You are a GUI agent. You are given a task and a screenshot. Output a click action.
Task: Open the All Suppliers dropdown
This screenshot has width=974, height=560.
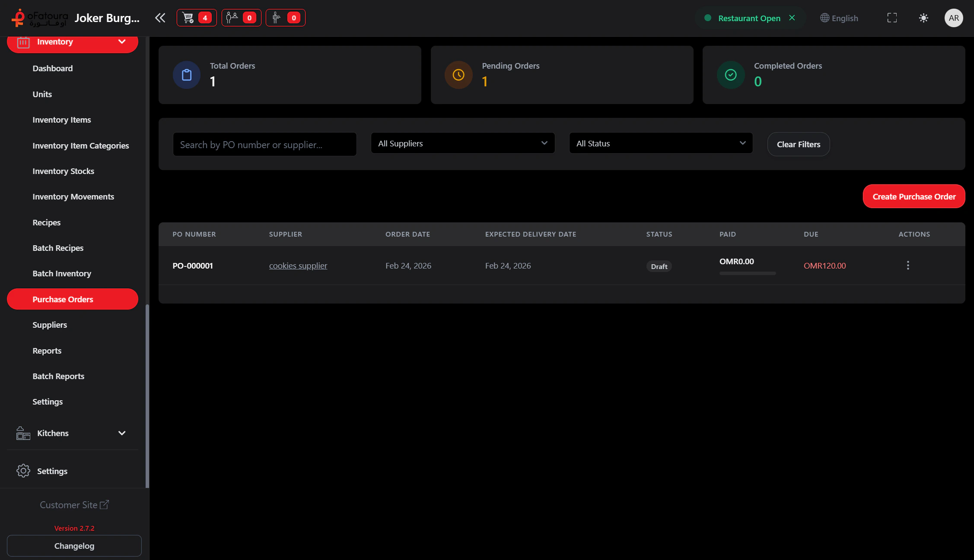click(462, 143)
